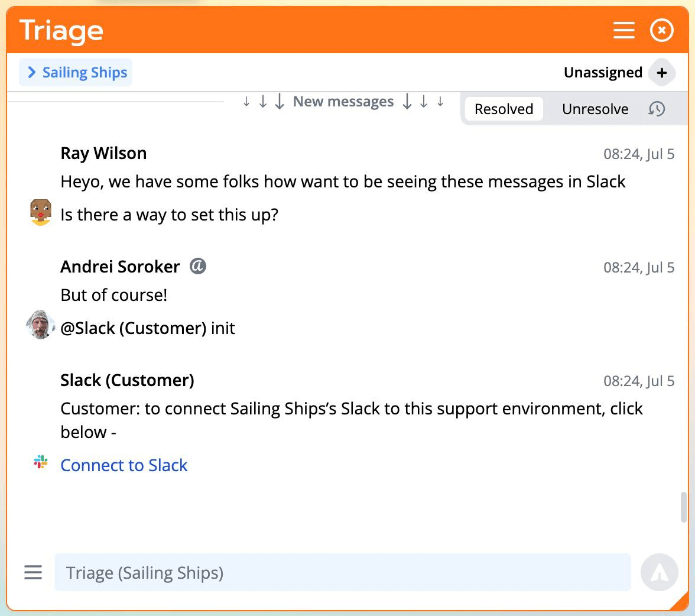Click the New messages divider label
695x616 pixels.
[x=343, y=102]
